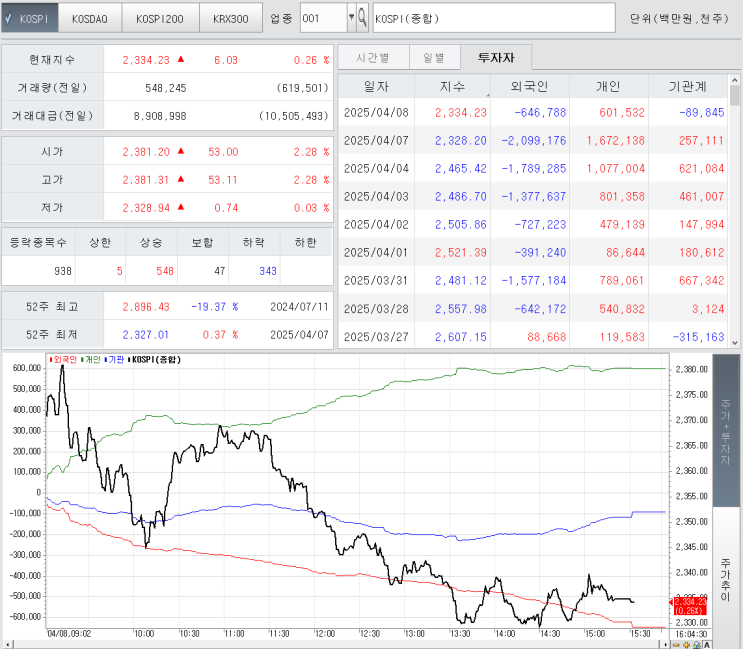The height and width of the screenshot is (649, 743).
Task: Click the magnifier search icon beside 업종 code
Action: coord(362,18)
